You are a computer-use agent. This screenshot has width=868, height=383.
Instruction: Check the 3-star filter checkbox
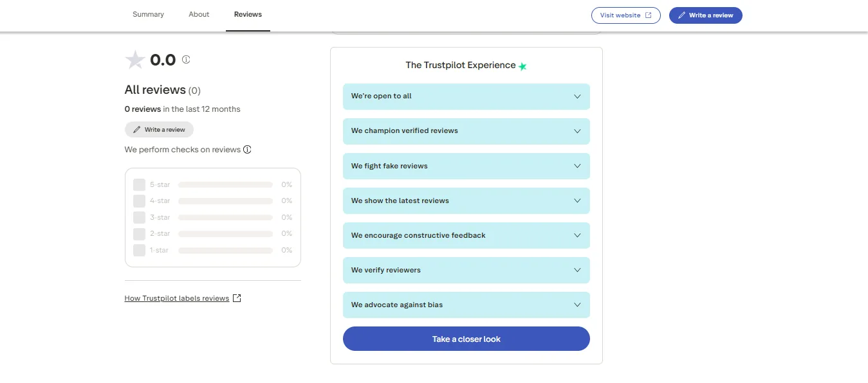tap(139, 217)
